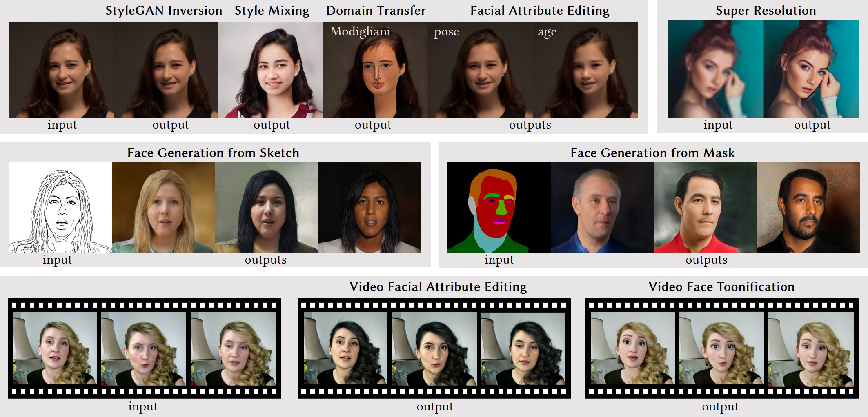Screen dimensions: 868x417
Task: Click the 'Super Resolution' heading
Action: 766,11
